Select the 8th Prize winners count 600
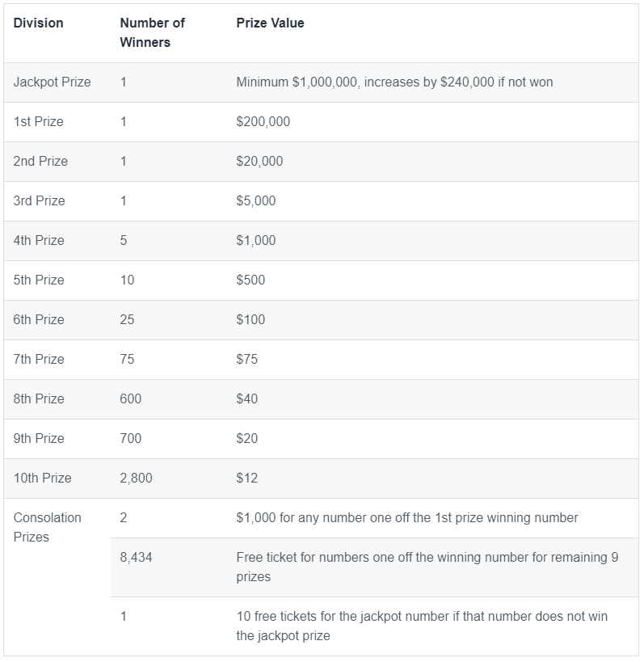The image size is (644, 662). (x=130, y=399)
